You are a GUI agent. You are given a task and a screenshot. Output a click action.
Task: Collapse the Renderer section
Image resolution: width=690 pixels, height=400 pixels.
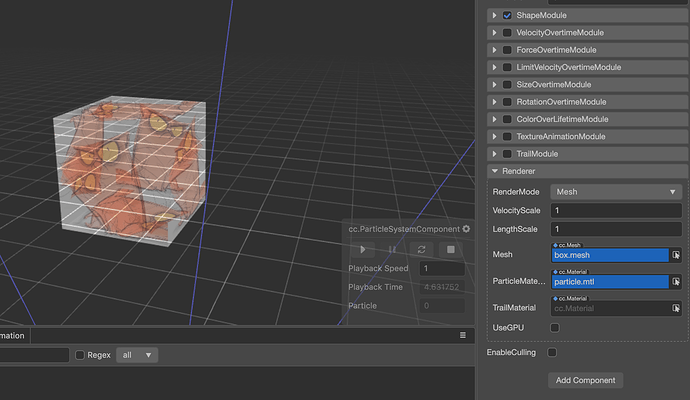tap(495, 171)
